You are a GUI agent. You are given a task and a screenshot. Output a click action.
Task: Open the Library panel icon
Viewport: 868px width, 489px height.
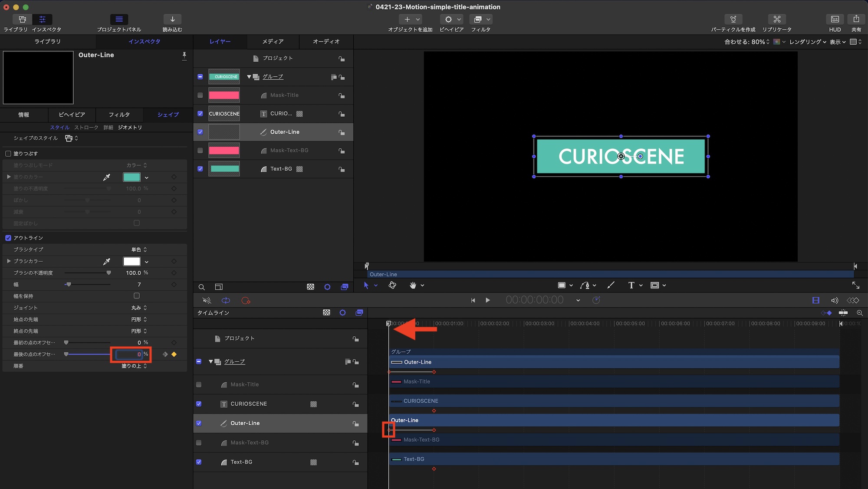(22, 19)
